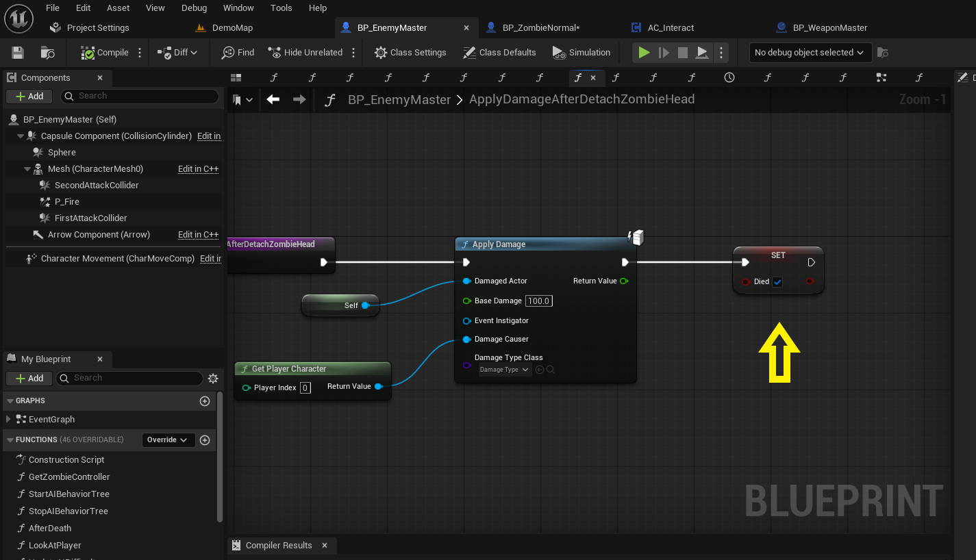Browse to Damage Type with magnifier icon
Screen dimensions: 976x560
(x=550, y=370)
